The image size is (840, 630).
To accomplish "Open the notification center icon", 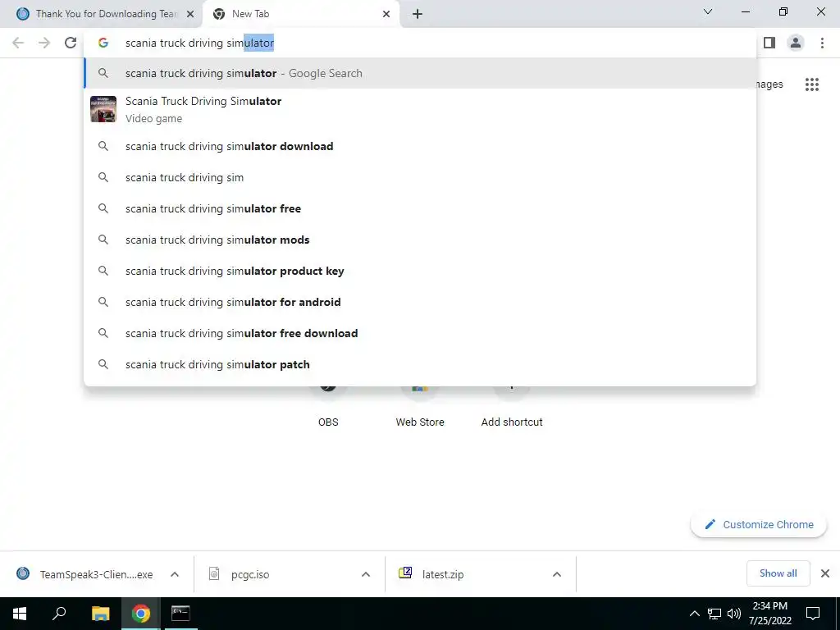I will pos(813,614).
